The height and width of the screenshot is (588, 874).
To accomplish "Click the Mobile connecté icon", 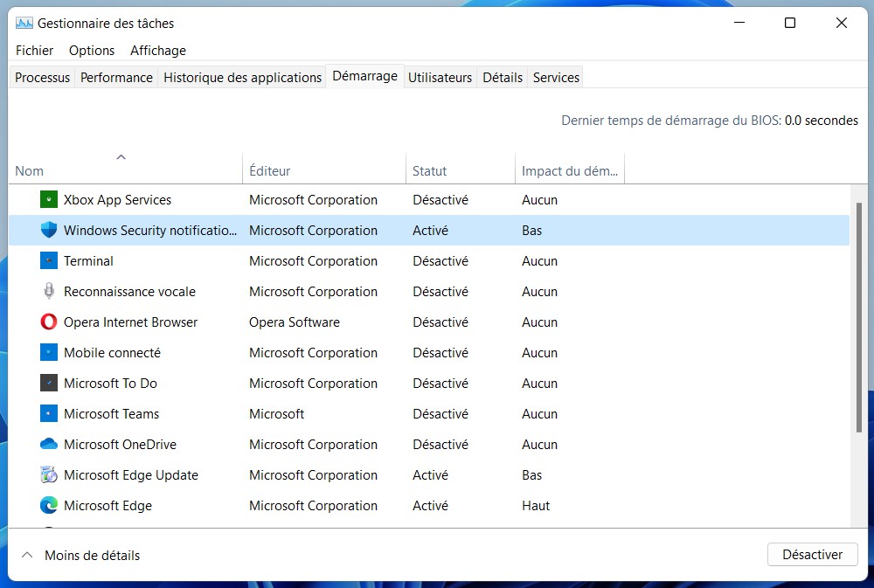I will tap(48, 352).
